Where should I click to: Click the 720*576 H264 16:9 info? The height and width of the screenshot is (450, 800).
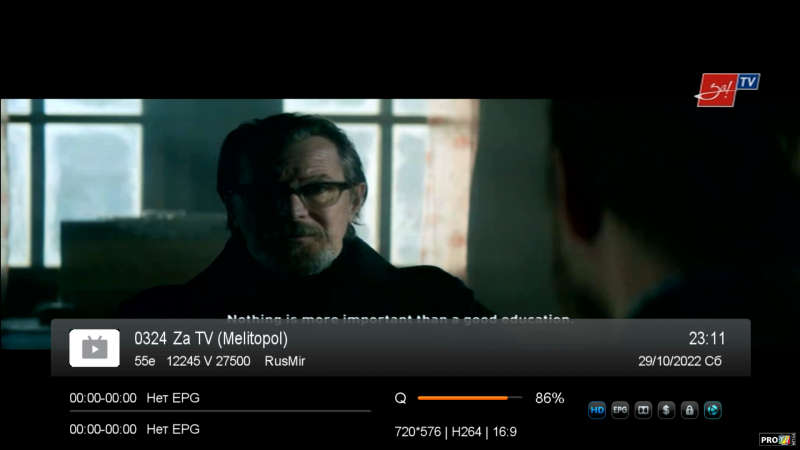tap(456, 432)
